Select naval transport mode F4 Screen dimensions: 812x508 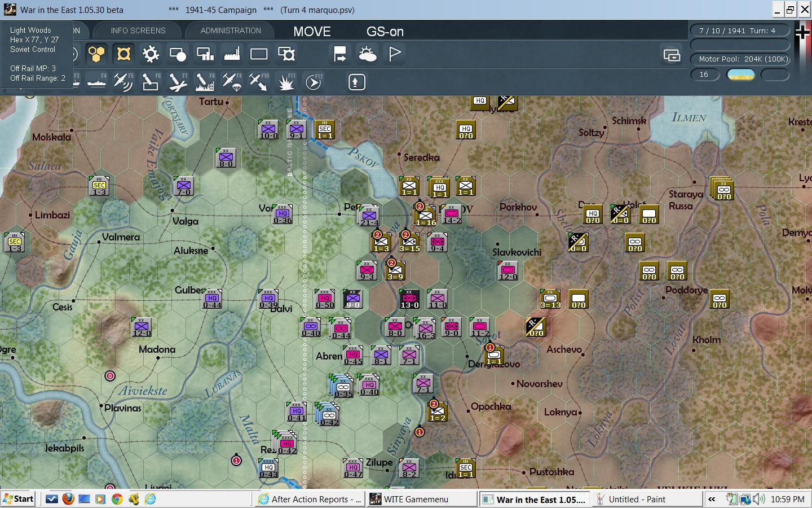(x=96, y=82)
